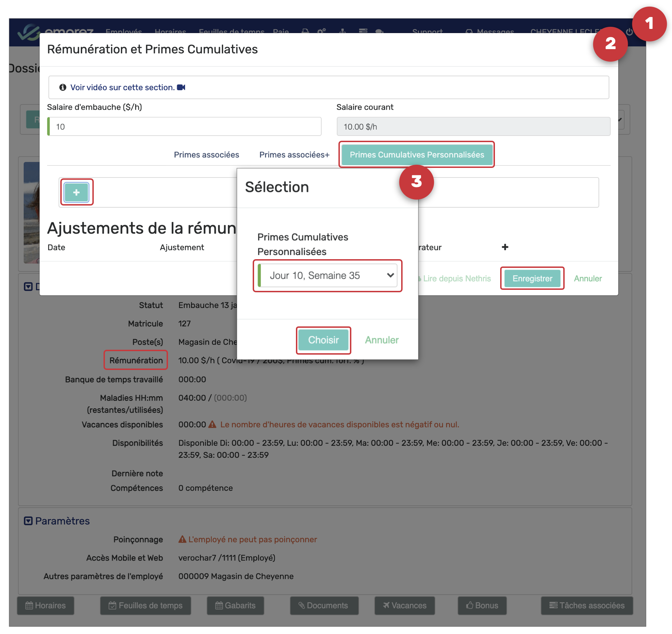The width and height of the screenshot is (672, 634).
Task: Select the Primes Cumulatives Personnalisées tab
Action: tap(417, 155)
